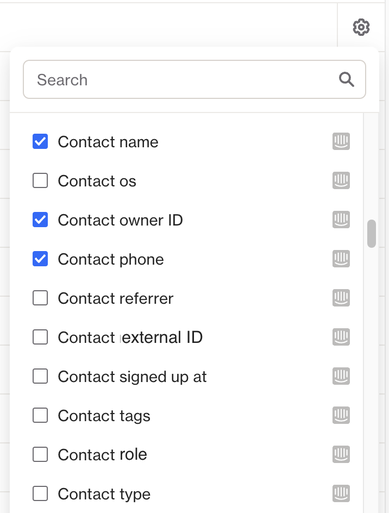The image size is (389, 513).
Task: Focus the Search input field
Action: point(194,79)
